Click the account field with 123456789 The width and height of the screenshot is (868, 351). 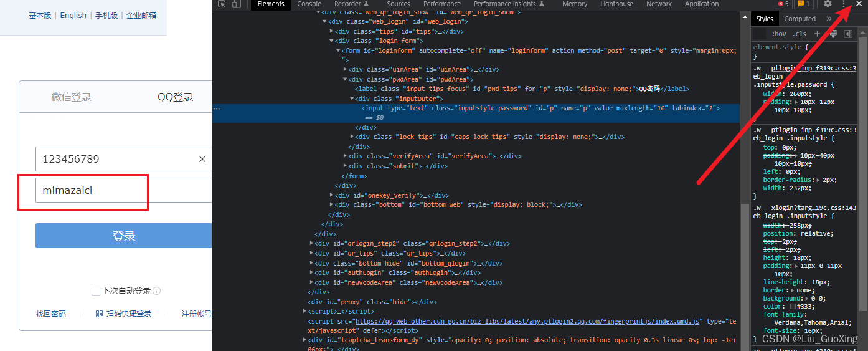pos(123,159)
